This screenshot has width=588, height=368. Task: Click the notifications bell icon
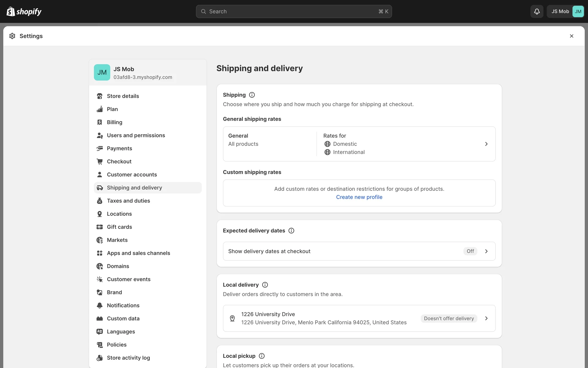[537, 12]
